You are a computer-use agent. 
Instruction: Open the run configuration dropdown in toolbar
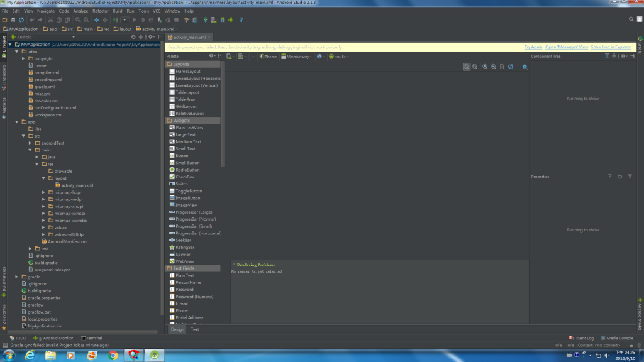pyautogui.click(x=125, y=19)
